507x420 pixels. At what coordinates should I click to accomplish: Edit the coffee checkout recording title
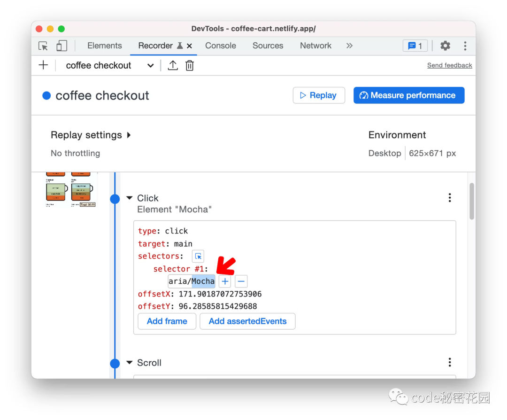(102, 95)
